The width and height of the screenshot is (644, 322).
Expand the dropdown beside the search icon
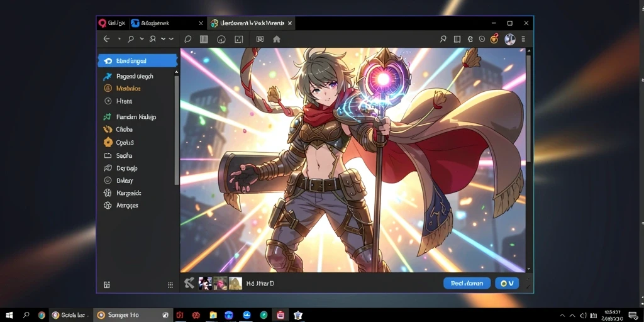point(142,39)
